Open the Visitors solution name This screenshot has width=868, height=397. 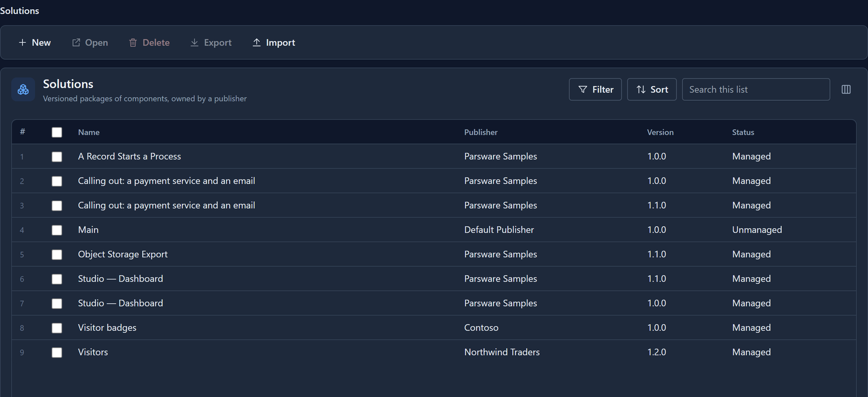(x=93, y=352)
